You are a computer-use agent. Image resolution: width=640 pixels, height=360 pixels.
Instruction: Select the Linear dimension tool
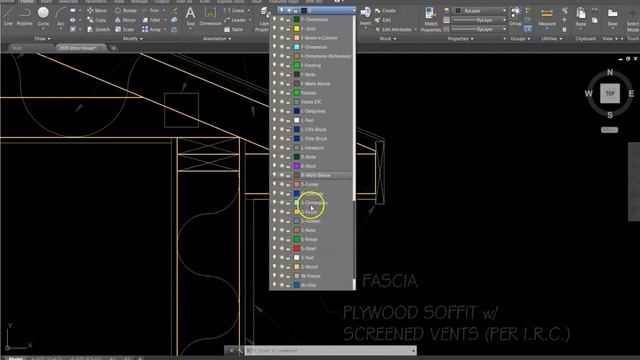tap(234, 10)
